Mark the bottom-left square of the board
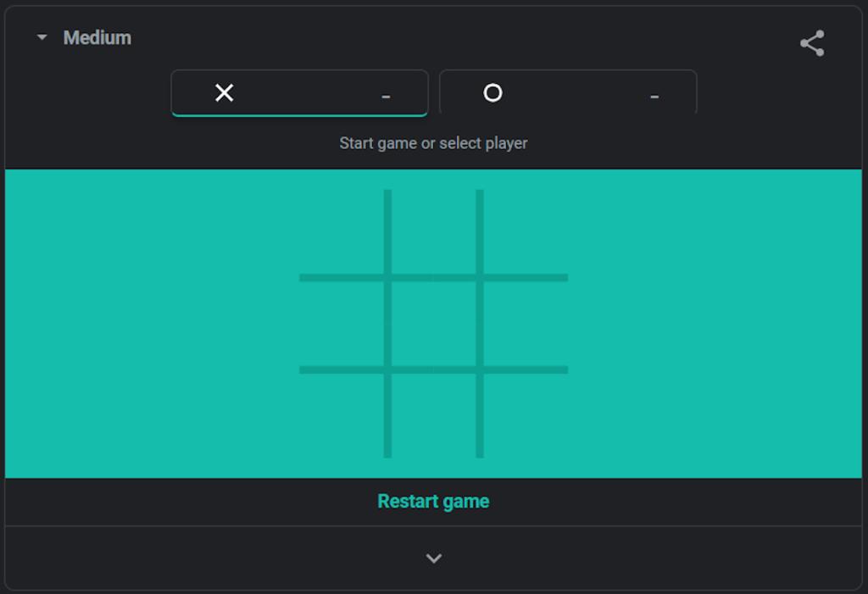 (342, 414)
